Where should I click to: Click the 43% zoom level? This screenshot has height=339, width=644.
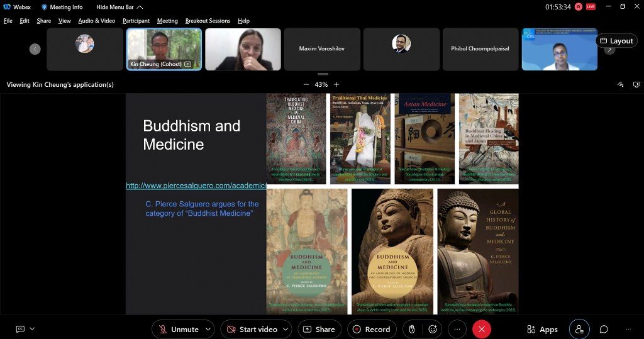[x=321, y=84]
